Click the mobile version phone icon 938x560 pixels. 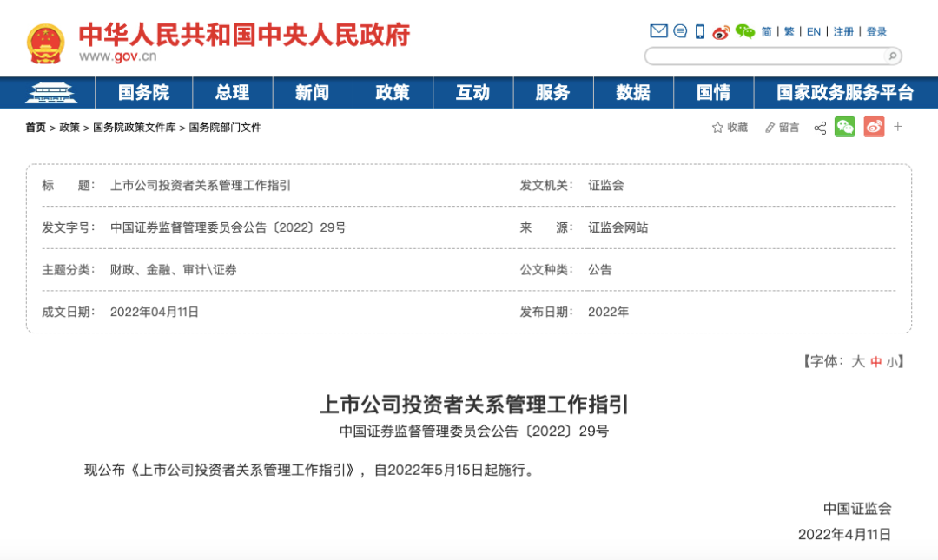pyautogui.click(x=699, y=30)
